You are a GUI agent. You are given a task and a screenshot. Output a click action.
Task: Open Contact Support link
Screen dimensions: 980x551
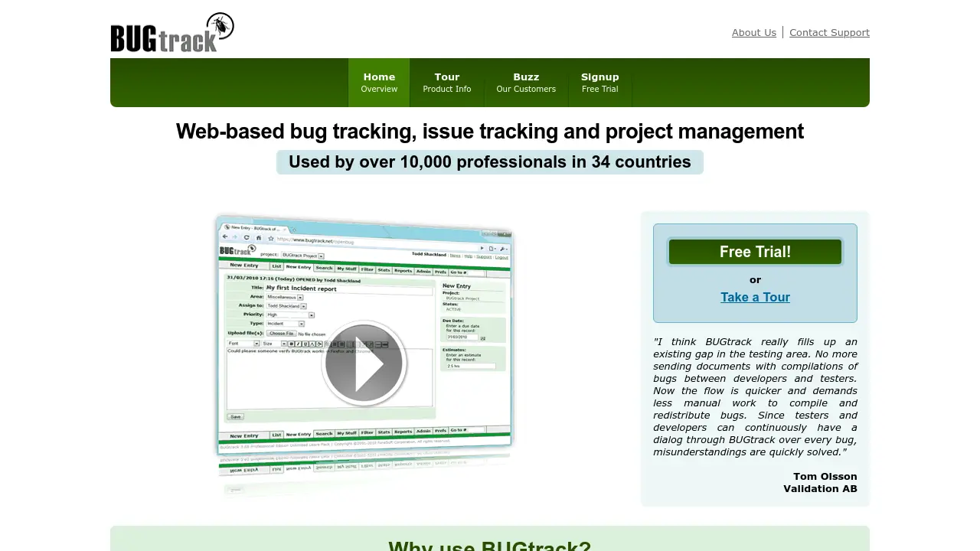[x=829, y=32]
